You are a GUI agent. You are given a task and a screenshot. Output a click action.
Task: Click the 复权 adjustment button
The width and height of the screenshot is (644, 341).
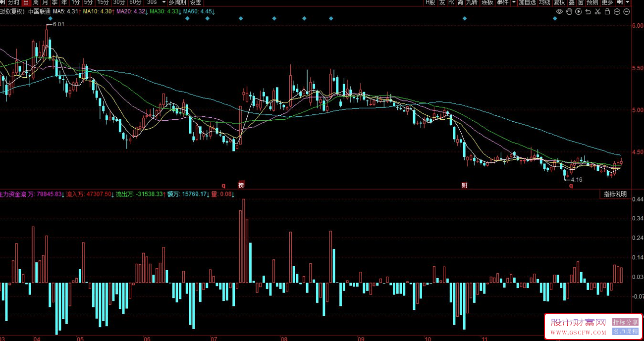click(x=559, y=2)
